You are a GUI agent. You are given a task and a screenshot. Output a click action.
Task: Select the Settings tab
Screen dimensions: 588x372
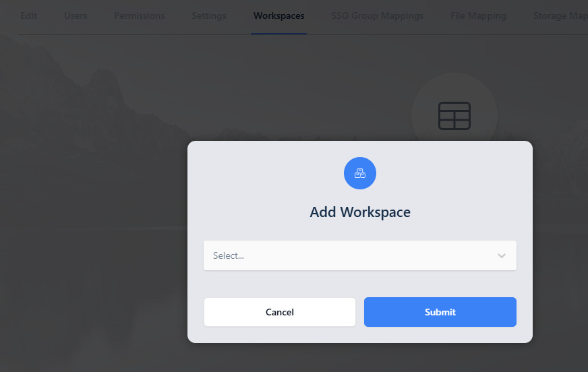(209, 15)
